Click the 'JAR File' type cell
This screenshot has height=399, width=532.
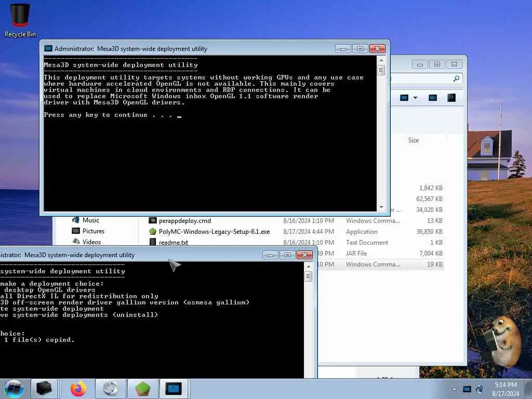pos(356,254)
